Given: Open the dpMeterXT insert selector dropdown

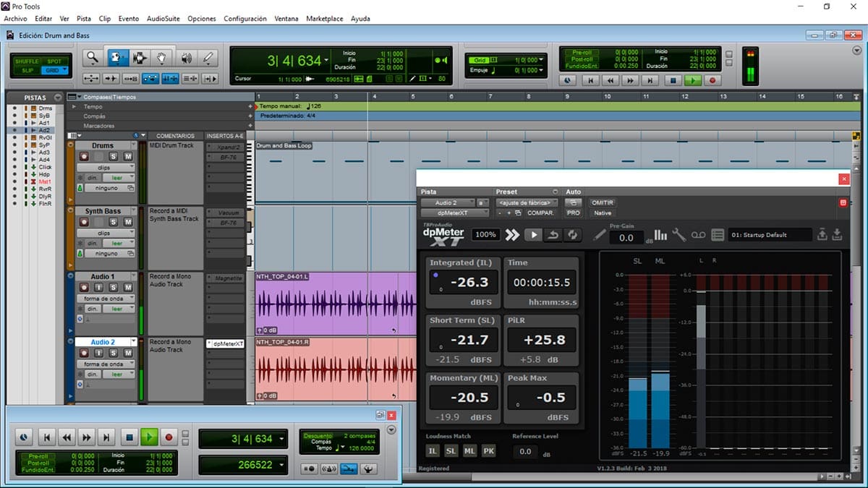Looking at the screenshot, I should click(455, 213).
